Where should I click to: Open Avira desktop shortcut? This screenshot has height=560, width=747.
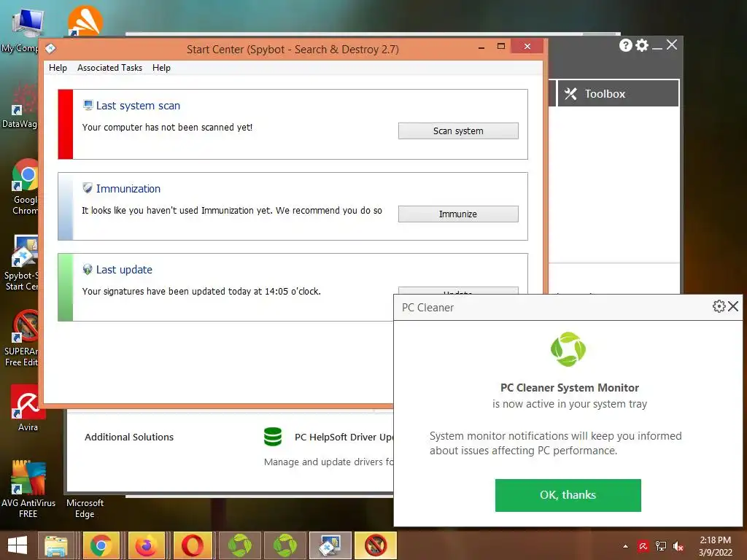click(x=28, y=408)
